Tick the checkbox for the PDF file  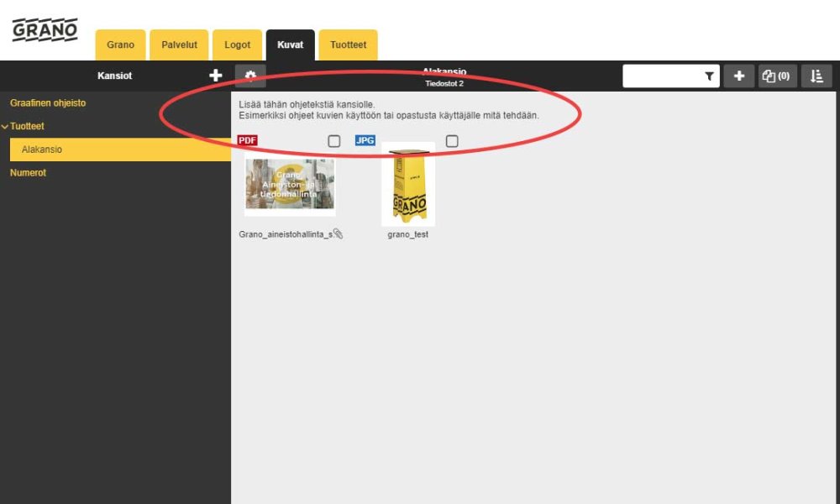333,141
